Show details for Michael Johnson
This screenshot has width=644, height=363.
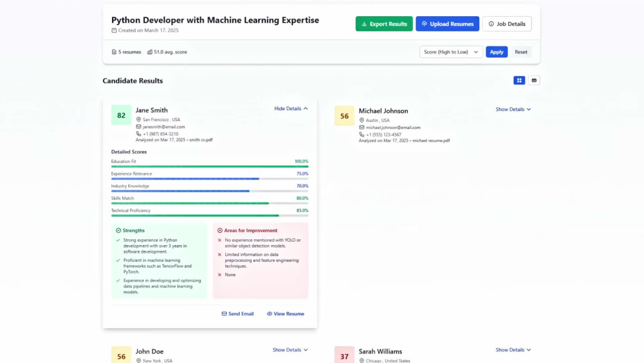coord(513,110)
